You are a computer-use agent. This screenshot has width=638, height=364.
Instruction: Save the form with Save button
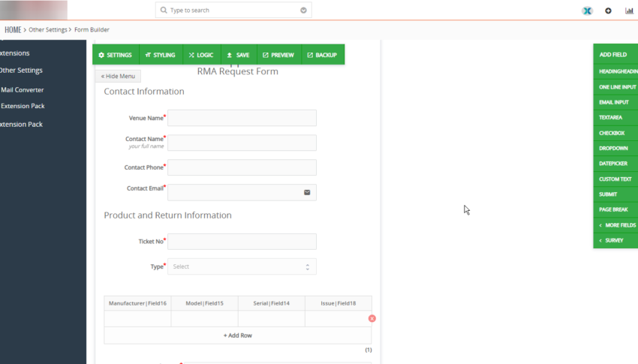click(239, 55)
